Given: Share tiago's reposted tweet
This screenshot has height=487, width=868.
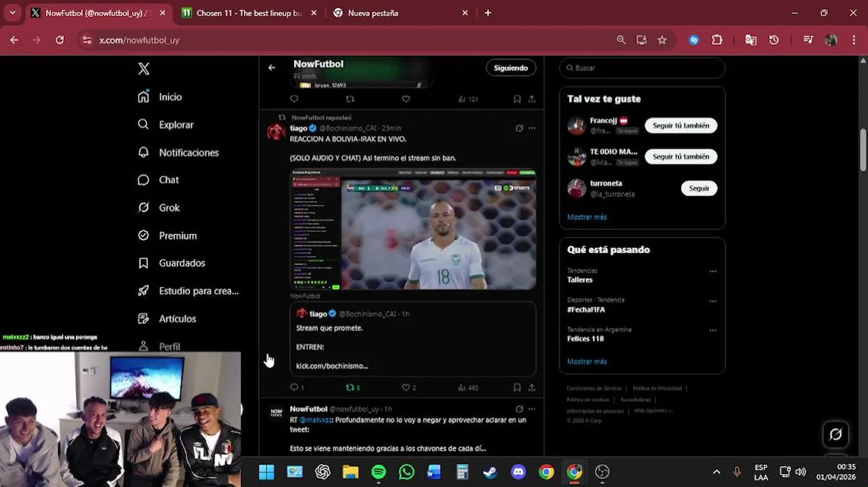Looking at the screenshot, I should (x=532, y=388).
